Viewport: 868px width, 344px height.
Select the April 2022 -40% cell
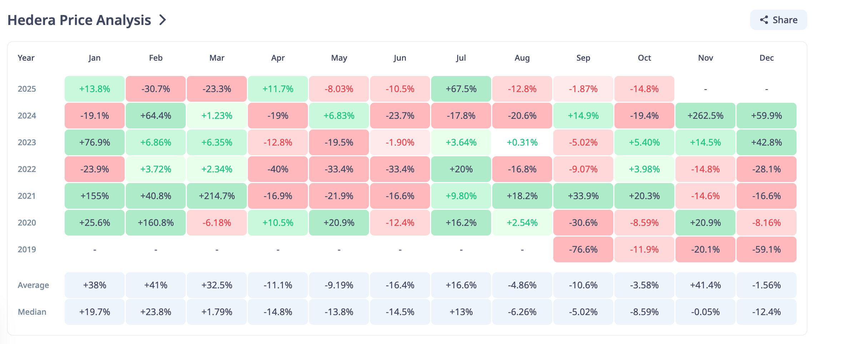pos(278,169)
